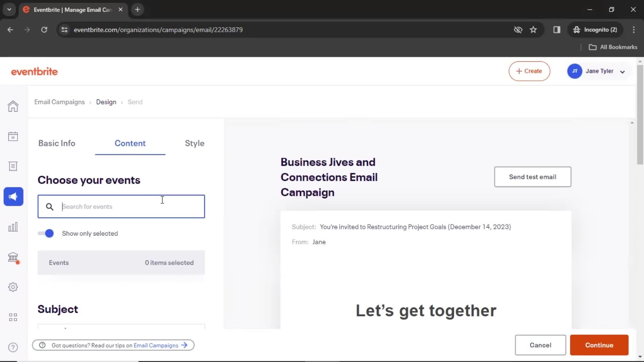
Task: Click the Design breadcrumb step
Action: click(x=106, y=102)
